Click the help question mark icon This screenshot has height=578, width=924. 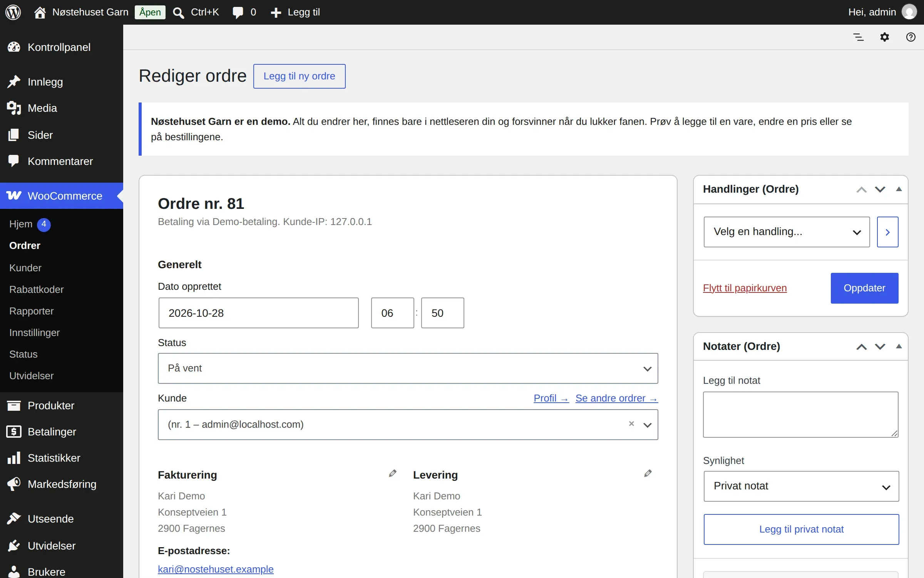click(911, 37)
